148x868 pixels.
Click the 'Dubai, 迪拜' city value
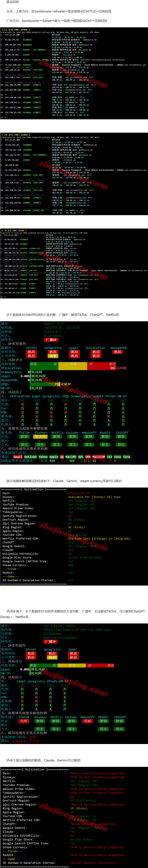(x=53, y=323)
